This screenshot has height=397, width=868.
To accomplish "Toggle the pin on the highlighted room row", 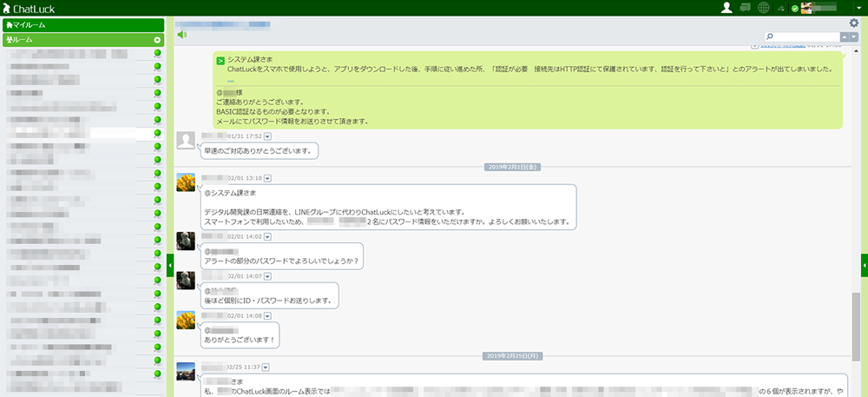I will tap(157, 134).
